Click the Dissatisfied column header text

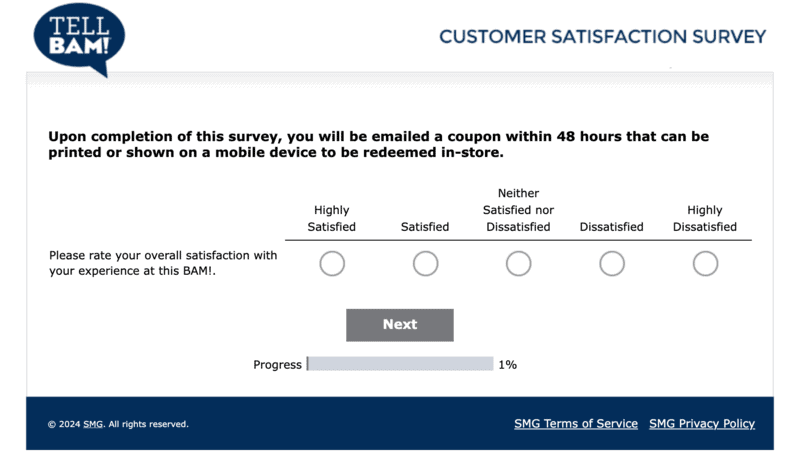(612, 227)
